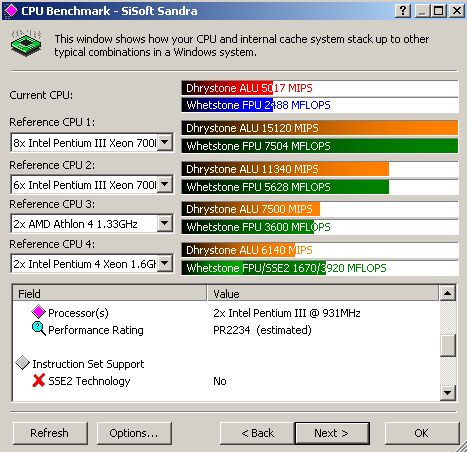The height and width of the screenshot is (452, 467).
Task: Select the 2x Intel Pentium 4 Xeon field
Action: pyautogui.click(x=92, y=264)
